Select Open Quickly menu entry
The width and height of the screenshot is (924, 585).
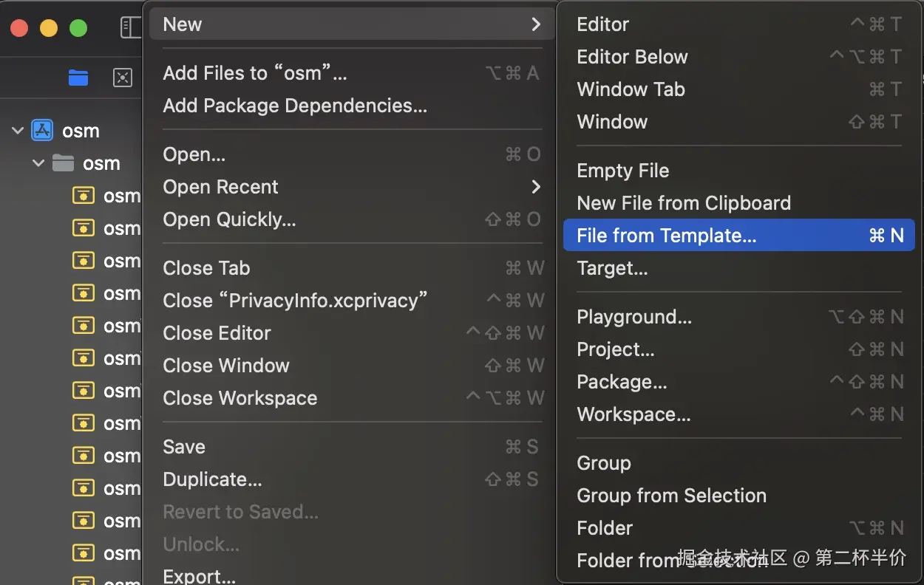[229, 219]
